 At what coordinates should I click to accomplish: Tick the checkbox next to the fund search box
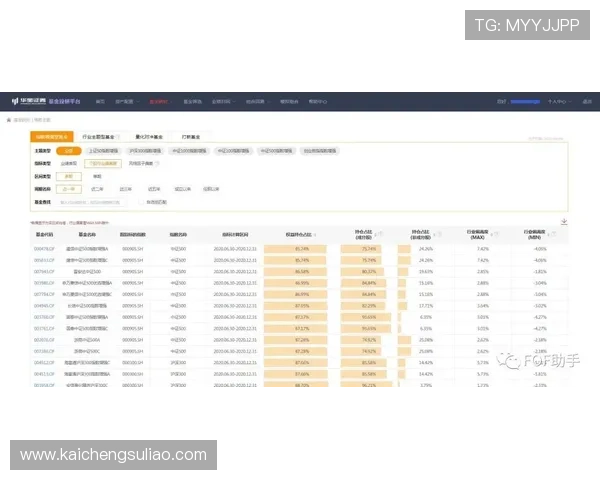point(139,201)
